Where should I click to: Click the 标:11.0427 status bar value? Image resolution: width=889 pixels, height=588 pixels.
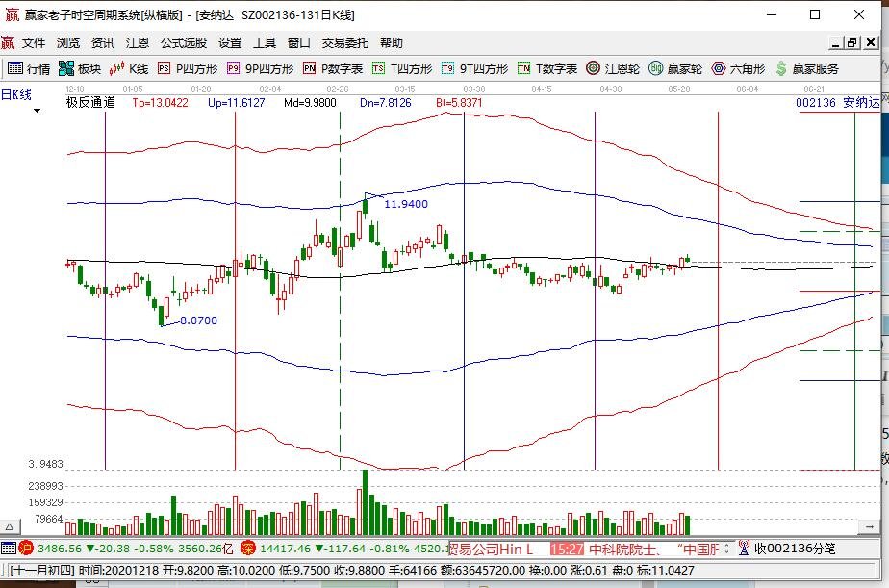pos(665,570)
